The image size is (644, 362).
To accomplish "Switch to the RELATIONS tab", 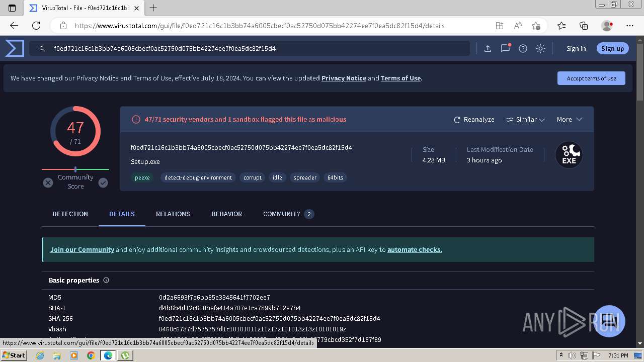I will click(173, 214).
